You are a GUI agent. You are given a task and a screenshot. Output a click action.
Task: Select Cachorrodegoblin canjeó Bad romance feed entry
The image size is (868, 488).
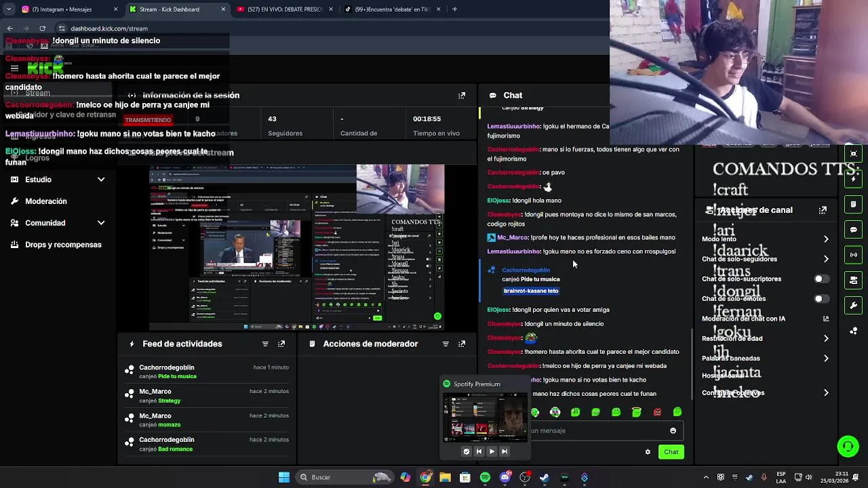[207, 445]
